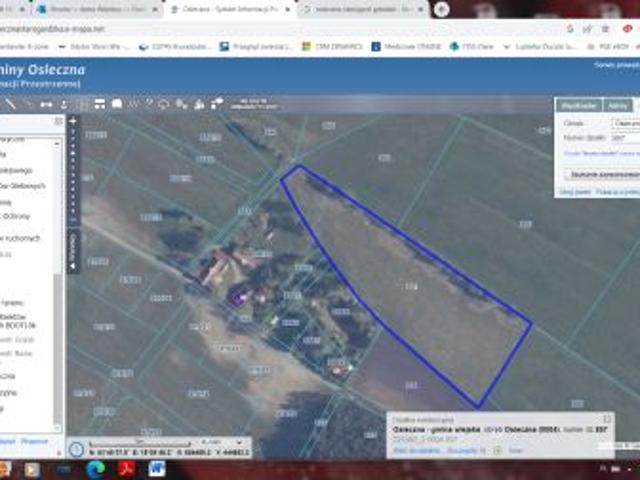Click the Medicover ONLINE bookmark

pyautogui.click(x=406, y=46)
